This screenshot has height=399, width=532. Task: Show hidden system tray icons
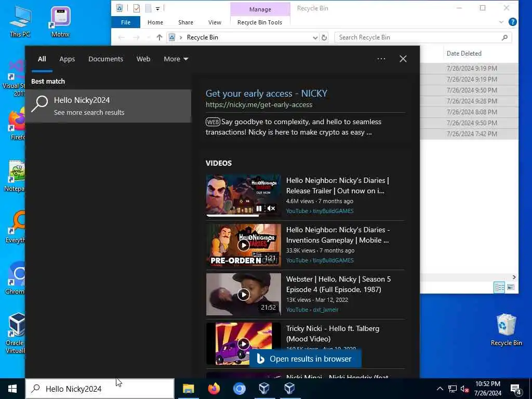[x=440, y=389]
